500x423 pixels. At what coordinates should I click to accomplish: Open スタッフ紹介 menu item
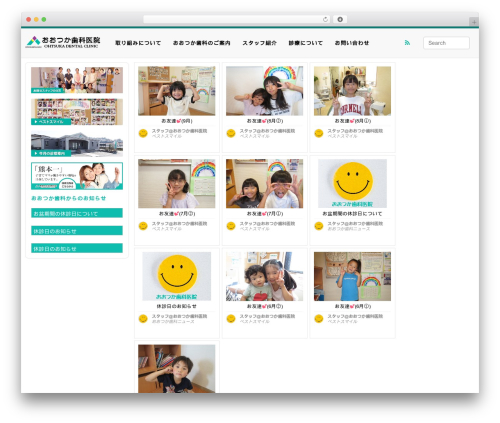[x=259, y=43]
